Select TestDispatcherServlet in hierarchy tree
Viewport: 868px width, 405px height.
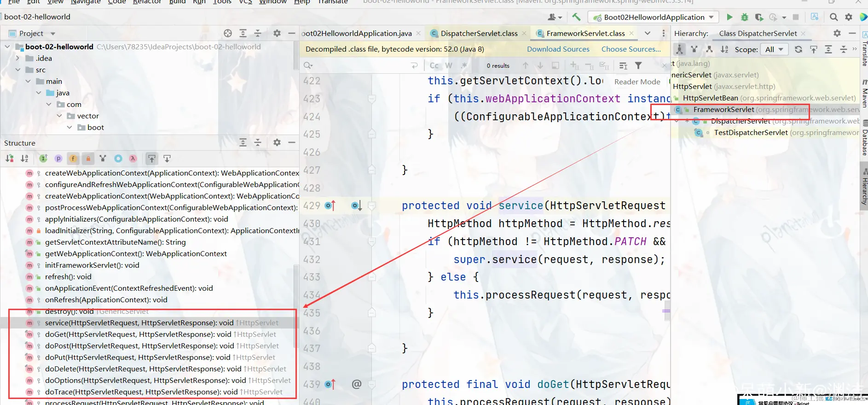pyautogui.click(x=751, y=133)
